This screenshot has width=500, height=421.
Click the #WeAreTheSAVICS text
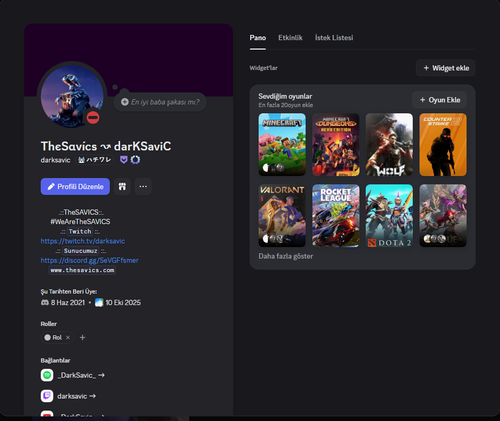click(x=80, y=222)
